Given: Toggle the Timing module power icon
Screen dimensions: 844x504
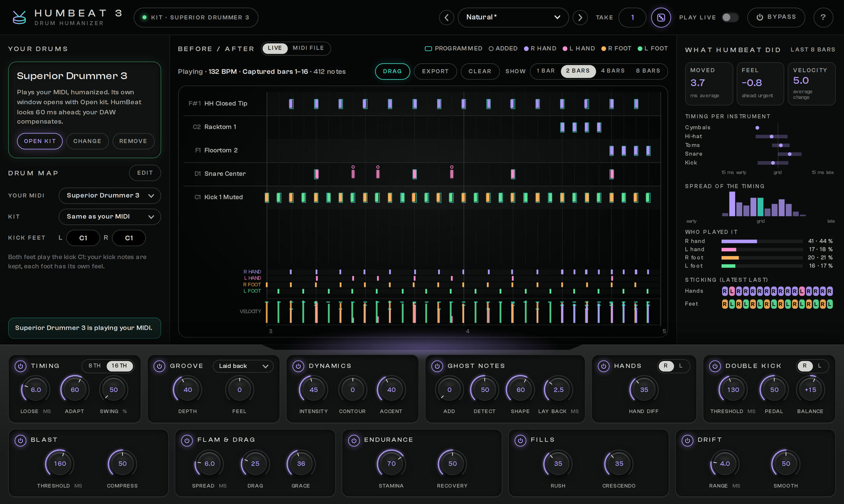Looking at the screenshot, I should tap(20, 366).
